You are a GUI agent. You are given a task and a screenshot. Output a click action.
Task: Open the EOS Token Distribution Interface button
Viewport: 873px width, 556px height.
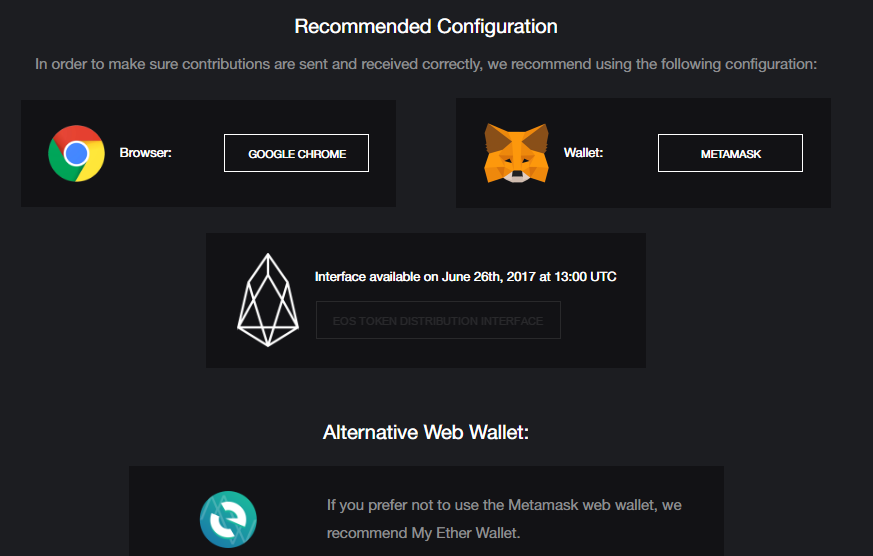click(x=438, y=321)
